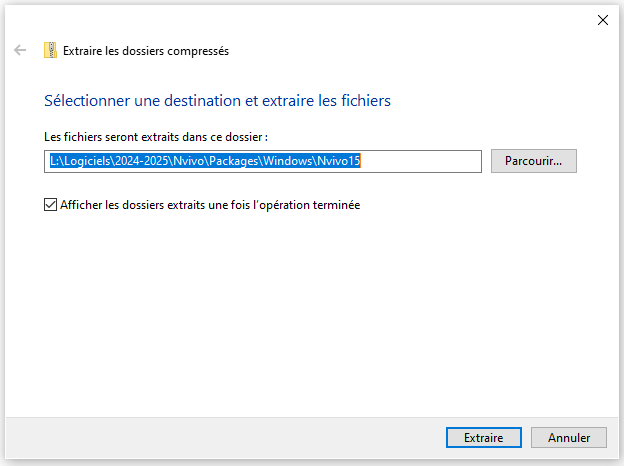Open the Parcourir... folder browser
The image size is (624, 466).
(534, 160)
